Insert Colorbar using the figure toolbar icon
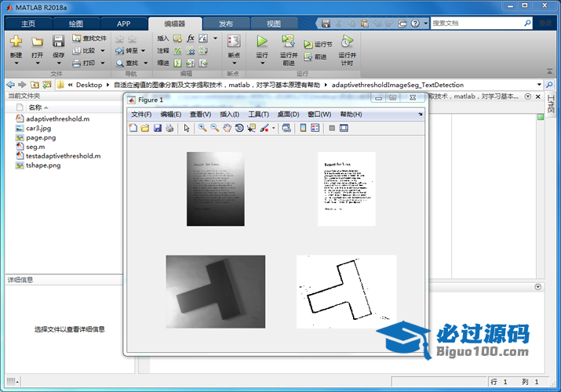Image resolution: width=561 pixels, height=392 pixels. coord(303,128)
